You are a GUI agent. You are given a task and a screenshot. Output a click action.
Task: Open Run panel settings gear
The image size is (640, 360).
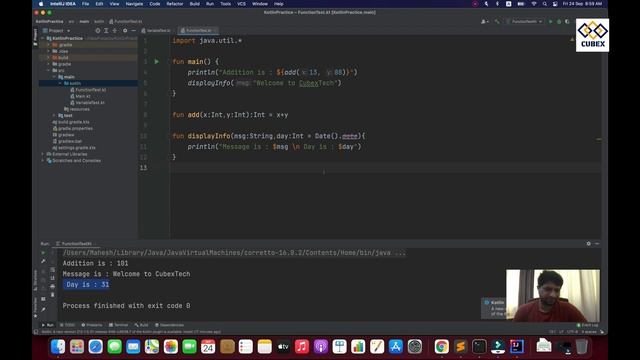(x=588, y=244)
